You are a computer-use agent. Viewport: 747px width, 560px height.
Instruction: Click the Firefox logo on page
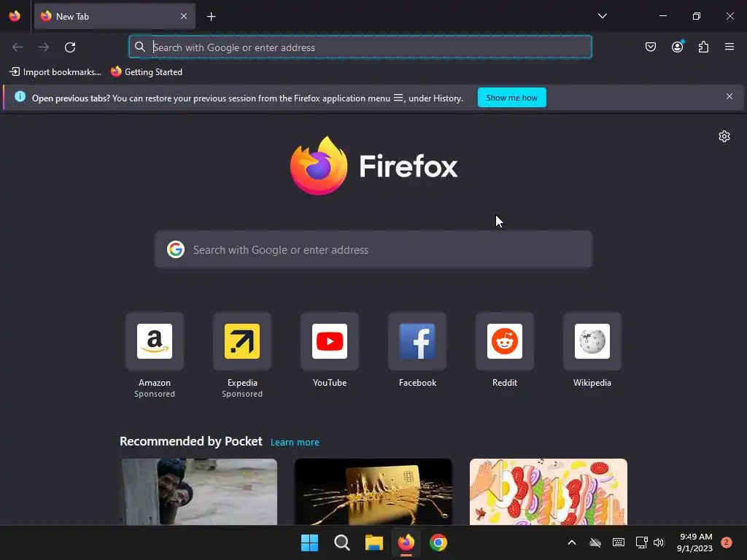(x=373, y=166)
